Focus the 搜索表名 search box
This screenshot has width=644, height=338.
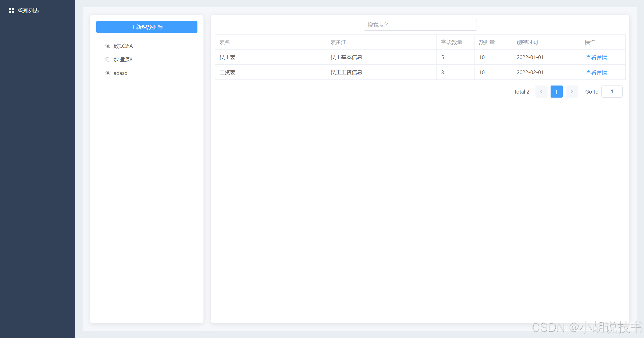420,25
